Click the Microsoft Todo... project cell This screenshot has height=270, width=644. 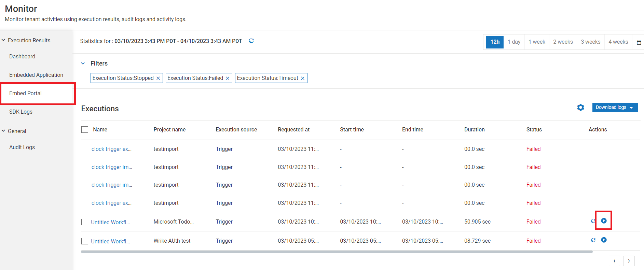click(x=174, y=222)
